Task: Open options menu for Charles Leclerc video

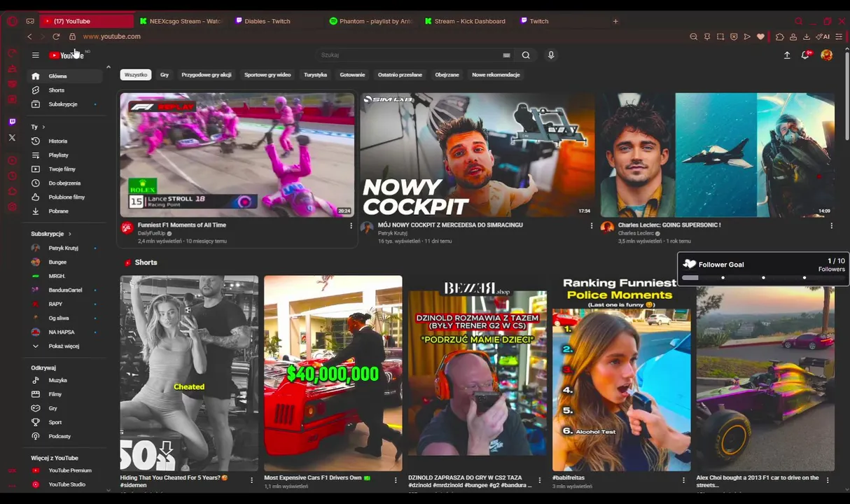Action: pos(831,225)
